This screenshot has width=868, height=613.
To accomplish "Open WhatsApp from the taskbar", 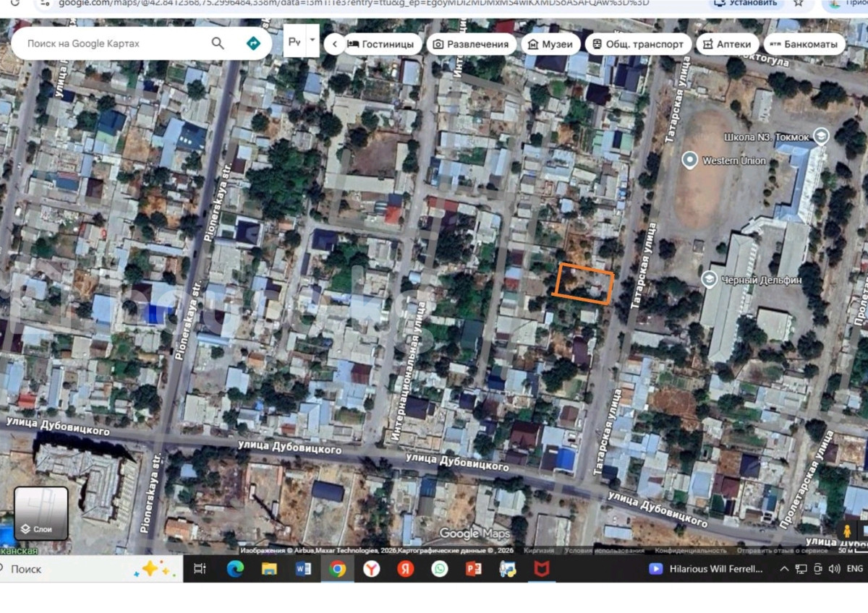I will click(440, 569).
